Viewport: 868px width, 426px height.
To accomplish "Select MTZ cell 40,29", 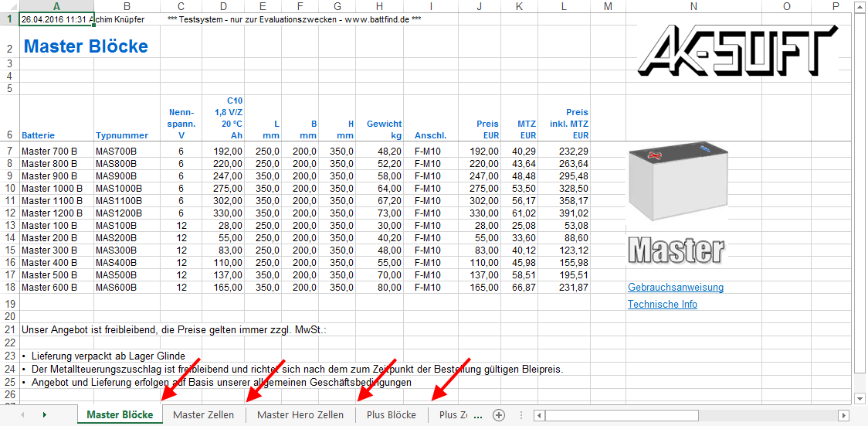I will point(519,151).
